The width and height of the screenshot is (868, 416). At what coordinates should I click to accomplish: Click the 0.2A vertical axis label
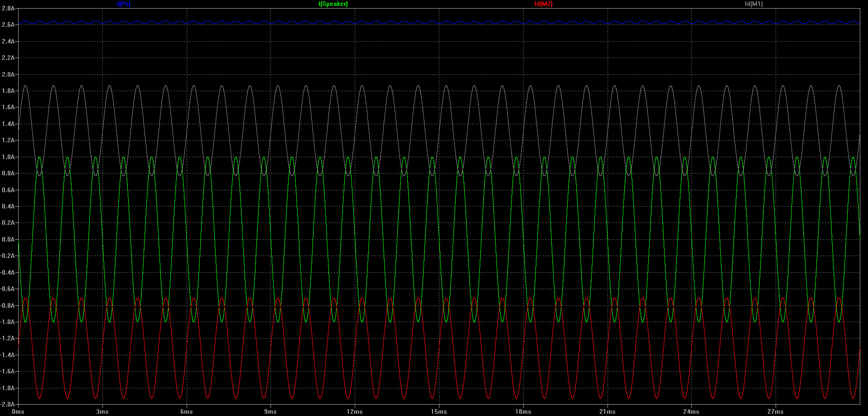pos(8,223)
